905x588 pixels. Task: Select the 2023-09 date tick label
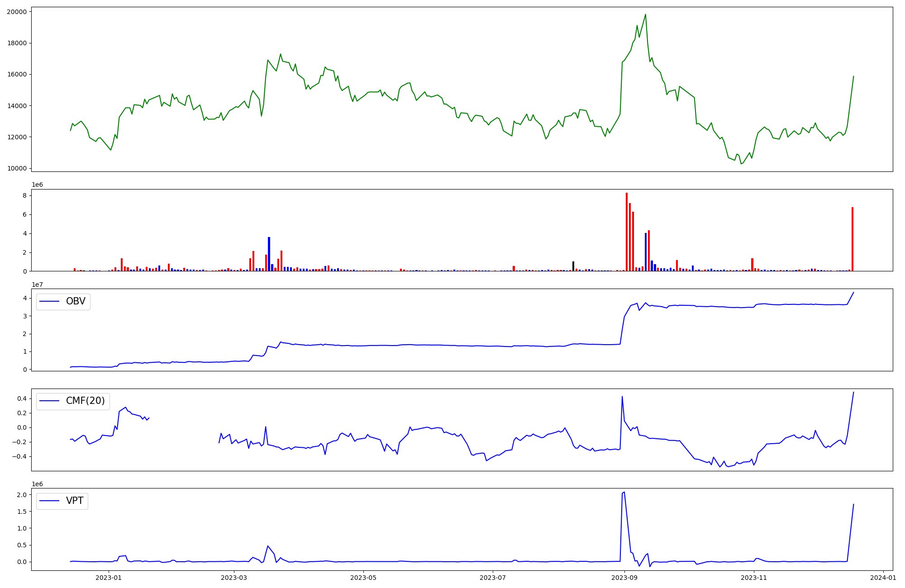click(624, 577)
